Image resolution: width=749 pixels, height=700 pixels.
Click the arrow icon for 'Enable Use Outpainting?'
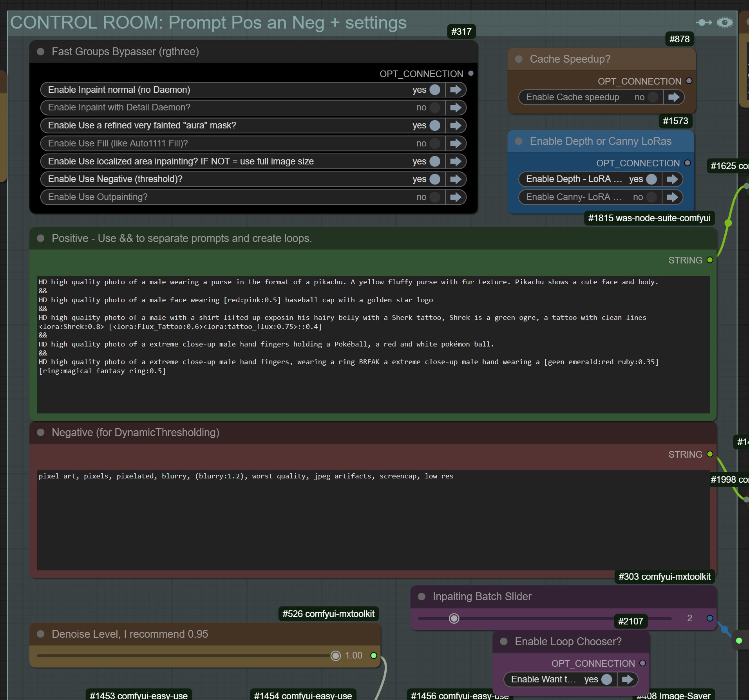coord(456,197)
